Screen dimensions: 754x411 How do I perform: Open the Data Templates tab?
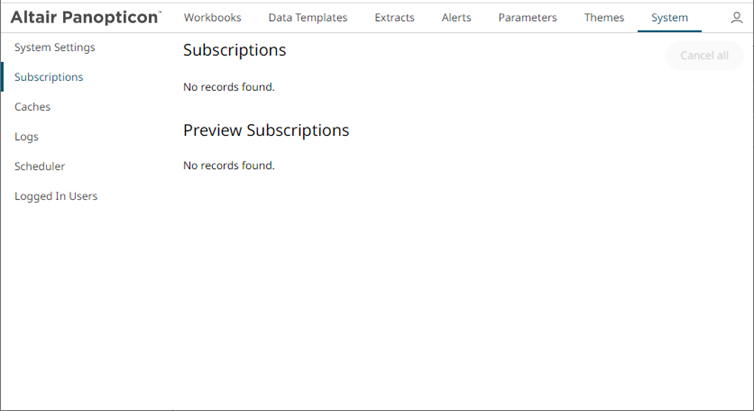[x=308, y=18]
